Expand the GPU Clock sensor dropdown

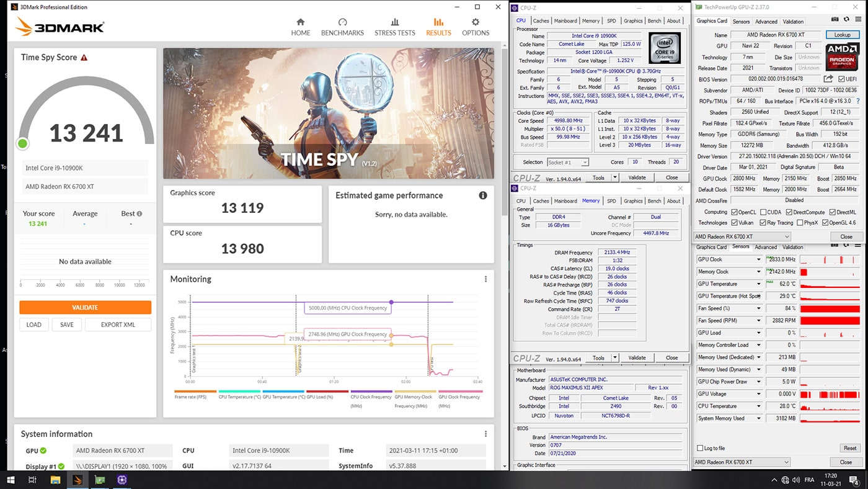pos(758,259)
